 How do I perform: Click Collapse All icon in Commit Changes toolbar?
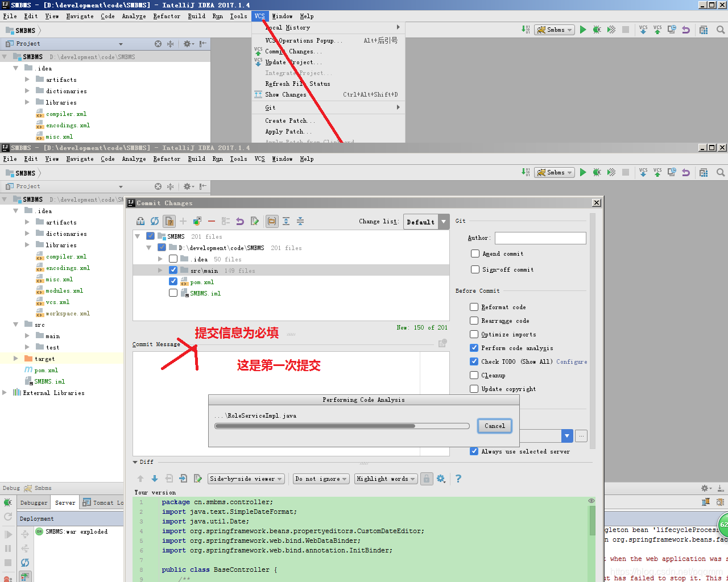[300, 221]
